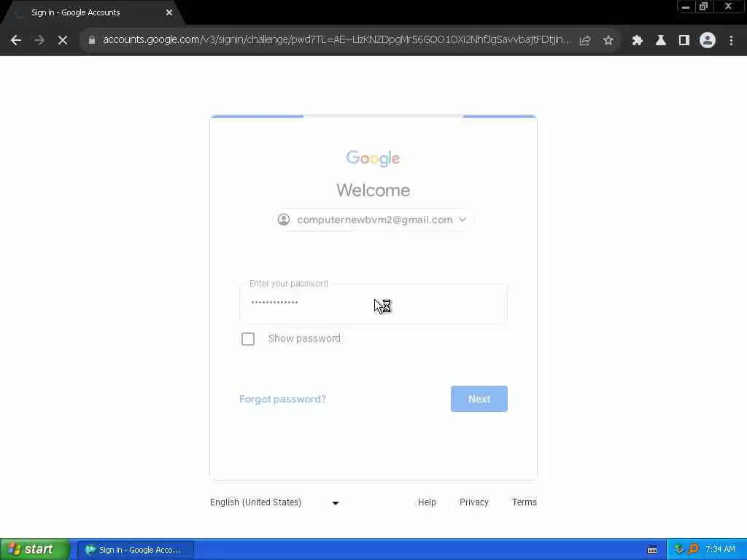Viewport: 747px width, 560px height.
Task: Click the keyboard icon in the taskbar
Action: click(x=652, y=550)
